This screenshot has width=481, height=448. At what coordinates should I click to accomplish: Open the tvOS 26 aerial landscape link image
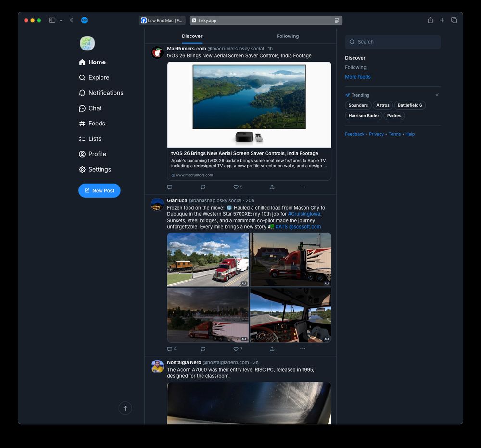click(x=249, y=105)
